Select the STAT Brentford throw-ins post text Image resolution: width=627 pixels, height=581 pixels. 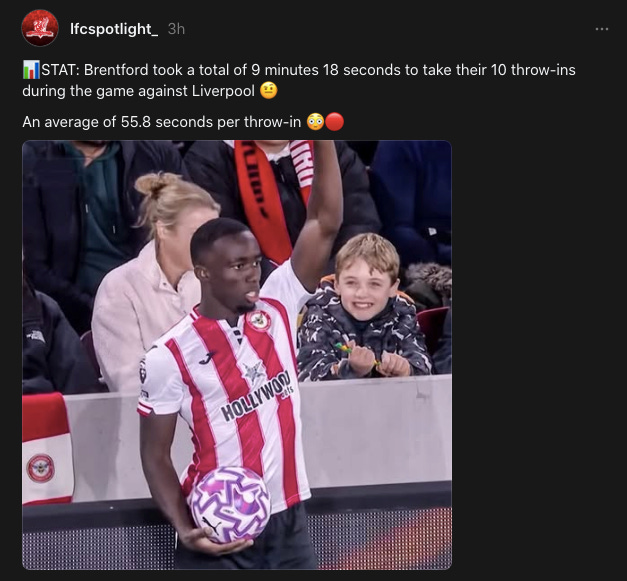pos(299,80)
